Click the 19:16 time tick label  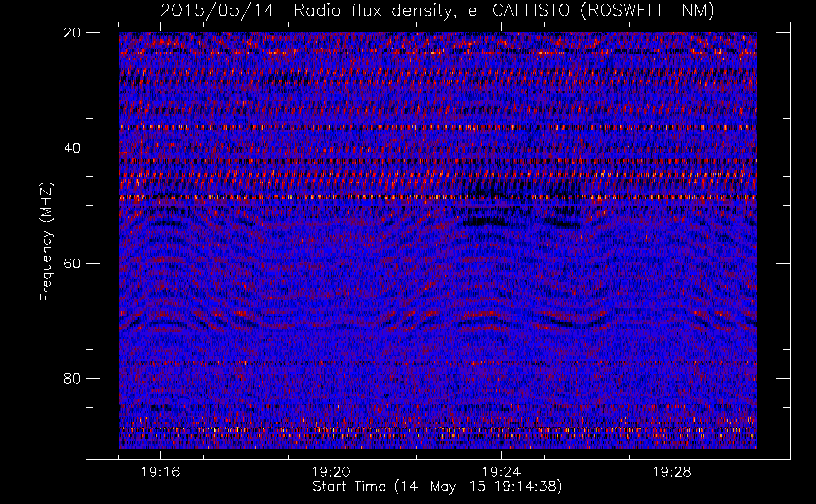pyautogui.click(x=161, y=472)
